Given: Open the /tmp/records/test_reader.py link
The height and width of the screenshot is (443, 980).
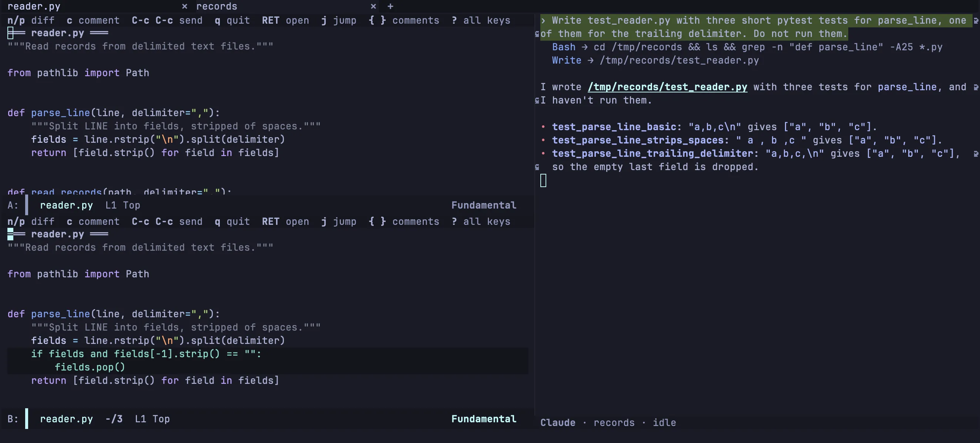Looking at the screenshot, I should coord(667,87).
